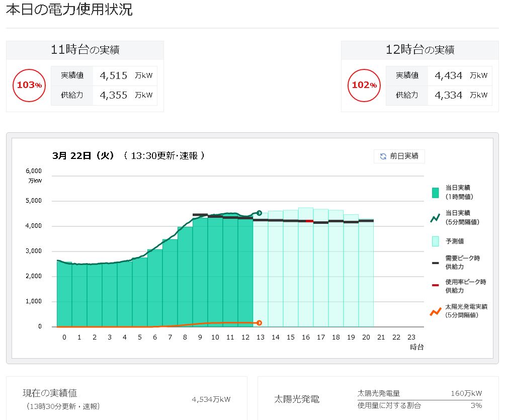Click the orange end-point marker of the solar line

click(259, 323)
